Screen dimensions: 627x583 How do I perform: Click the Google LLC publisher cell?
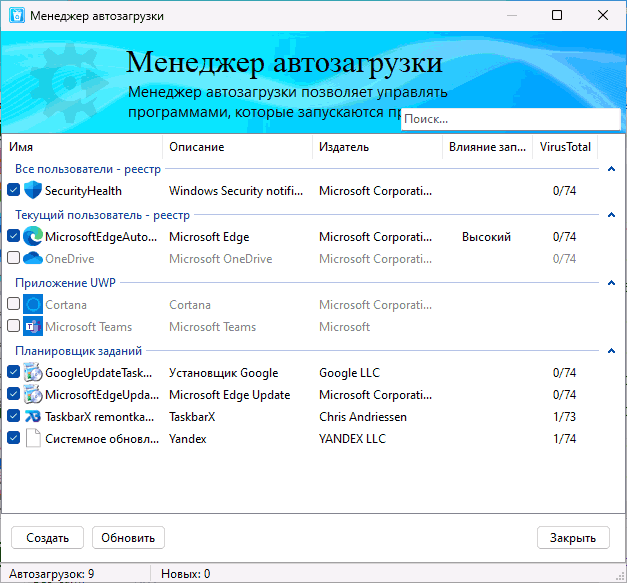349,373
